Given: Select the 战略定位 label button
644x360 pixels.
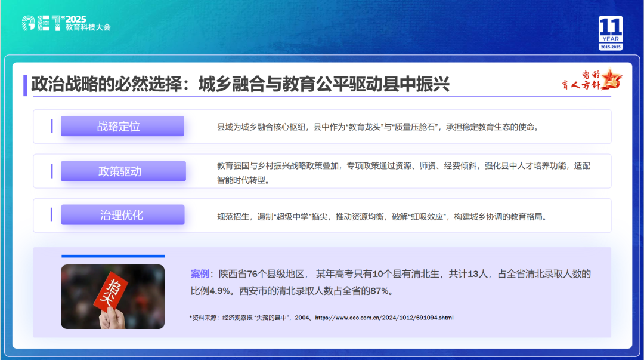Looking at the screenshot, I should tap(122, 126).
